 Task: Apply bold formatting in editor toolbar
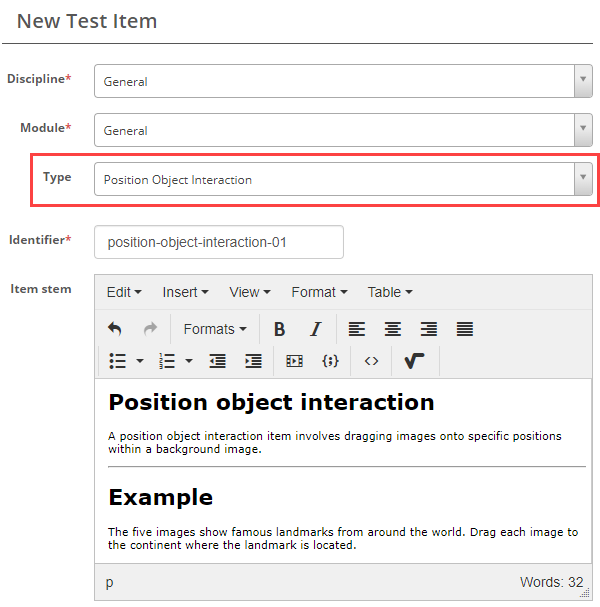(x=280, y=329)
